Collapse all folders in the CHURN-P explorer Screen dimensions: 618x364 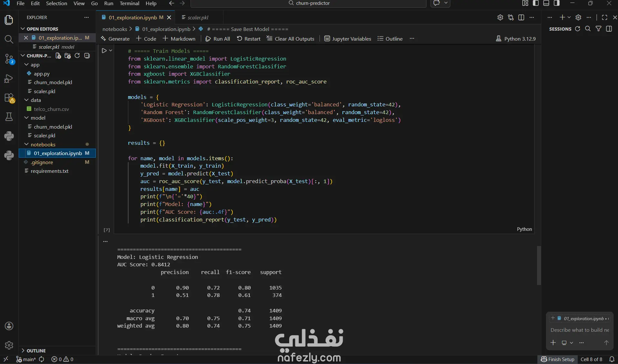[87, 56]
